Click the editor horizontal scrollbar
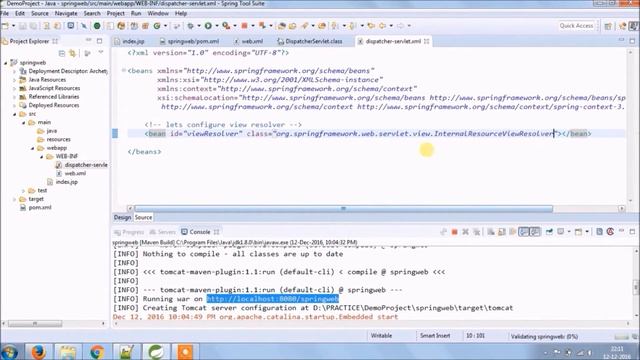640x360 pixels. [343, 209]
